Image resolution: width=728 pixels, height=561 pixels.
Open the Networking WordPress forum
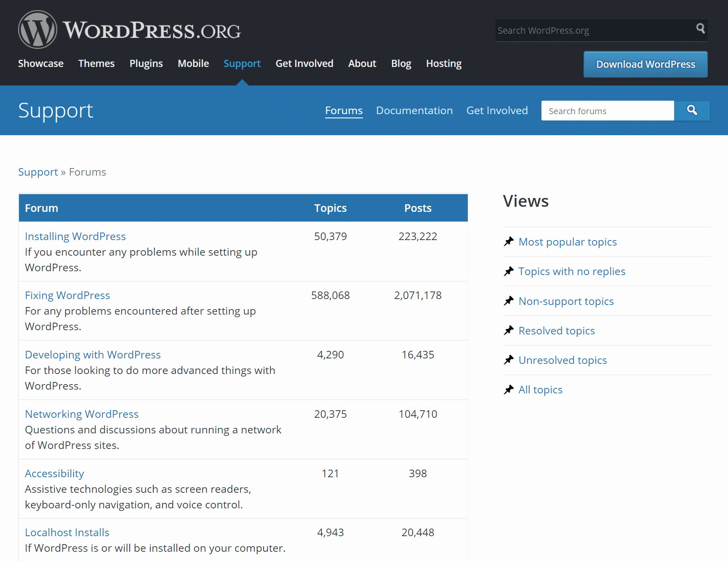coord(82,414)
